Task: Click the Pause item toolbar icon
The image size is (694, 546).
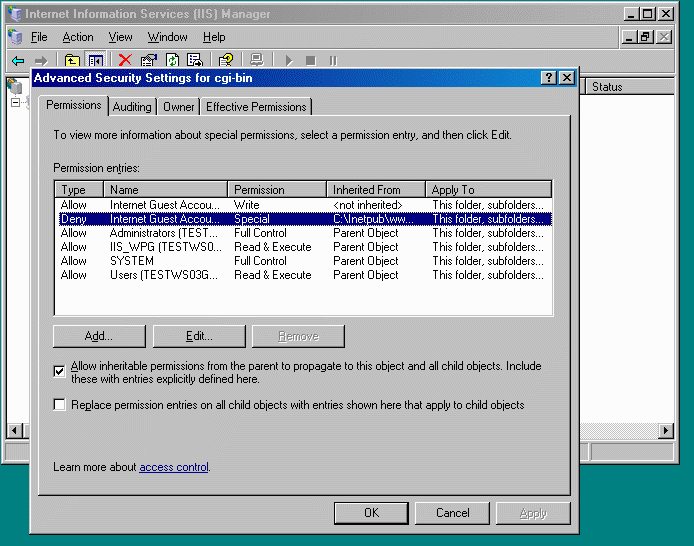Action: point(333,60)
